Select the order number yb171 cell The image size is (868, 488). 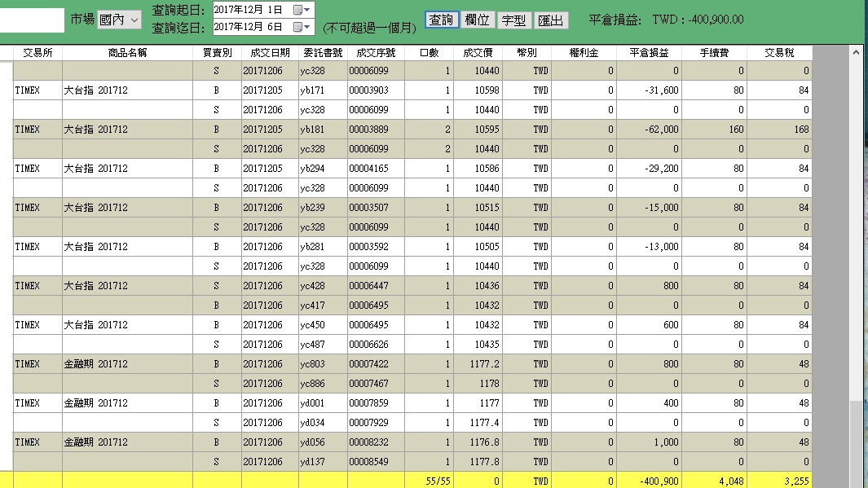[323, 90]
